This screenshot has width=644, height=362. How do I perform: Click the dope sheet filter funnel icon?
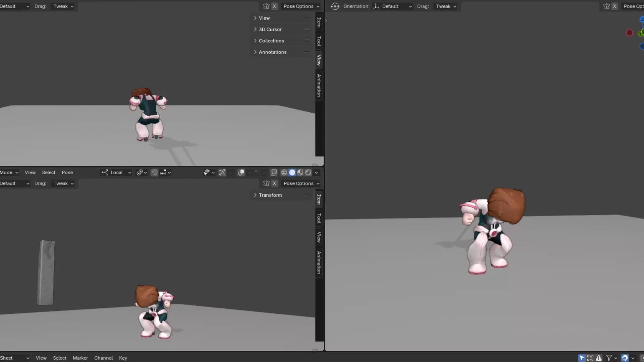click(609, 358)
